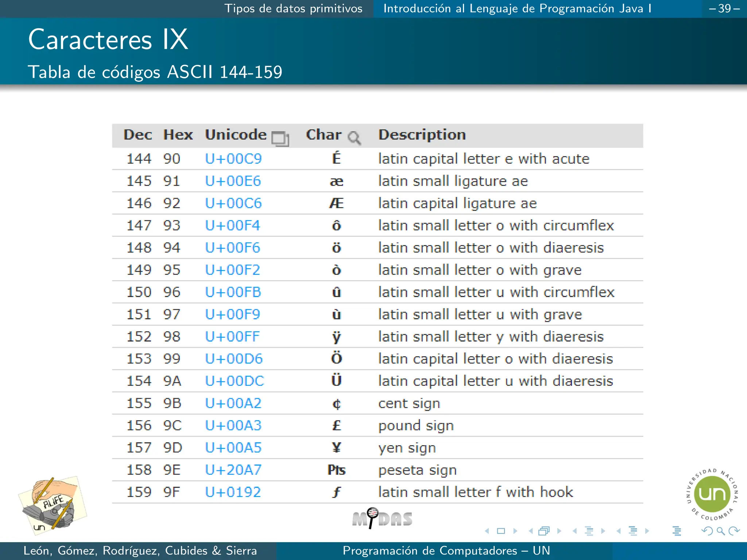This screenshot has height=560, width=747.
Task: Go to previous subsection arrow
Action: pos(575,531)
